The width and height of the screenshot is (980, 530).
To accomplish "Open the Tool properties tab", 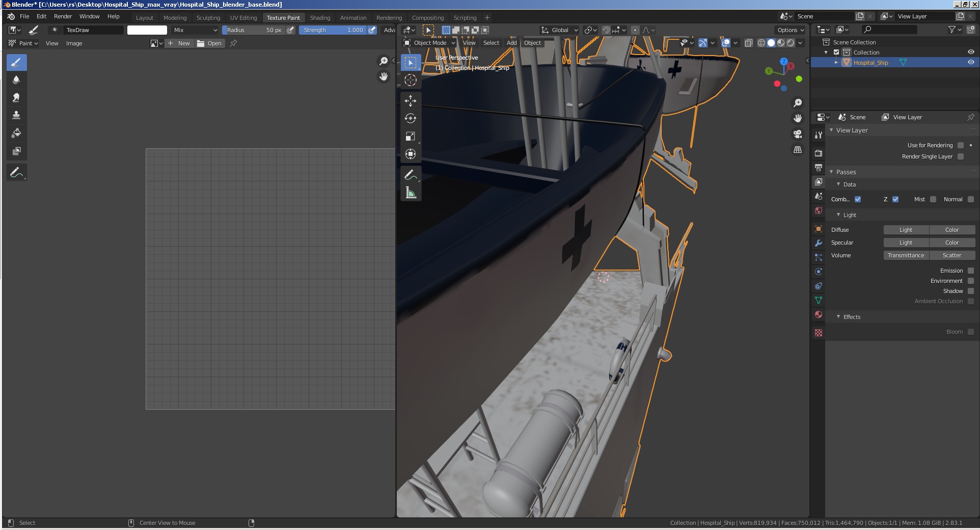I will click(819, 135).
